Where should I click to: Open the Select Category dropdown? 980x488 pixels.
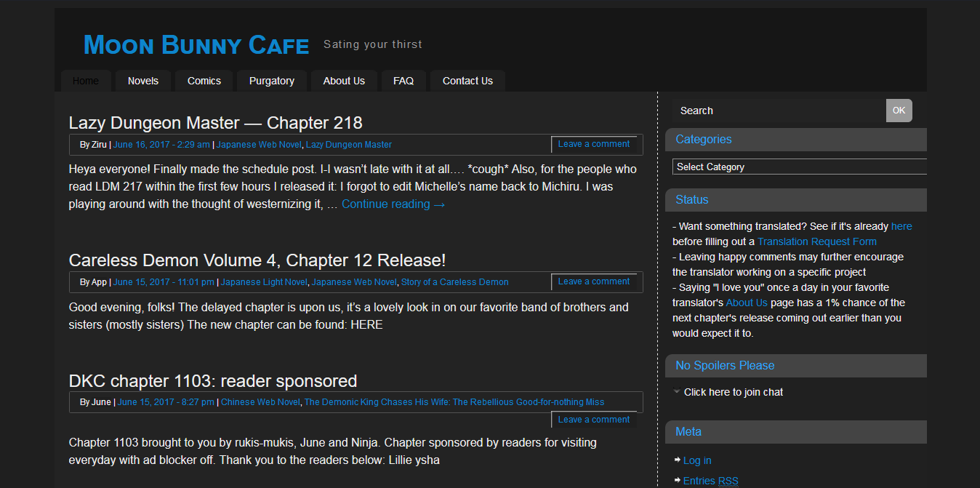pos(800,167)
